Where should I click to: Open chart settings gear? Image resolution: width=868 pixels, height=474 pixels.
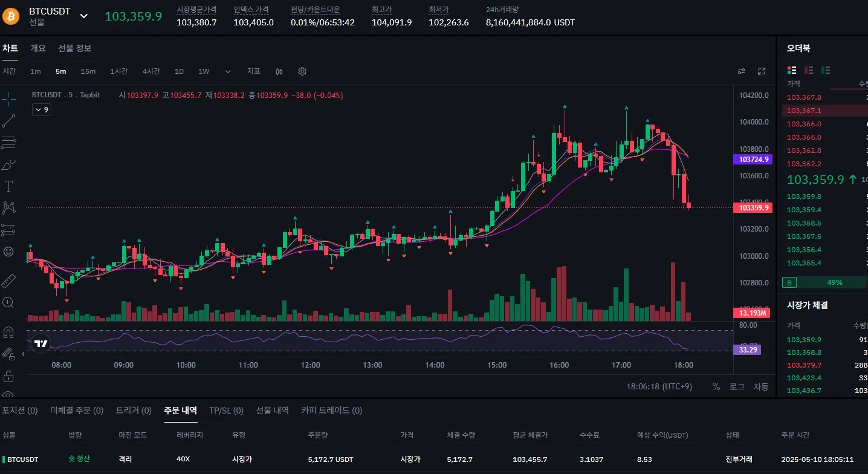click(x=302, y=71)
